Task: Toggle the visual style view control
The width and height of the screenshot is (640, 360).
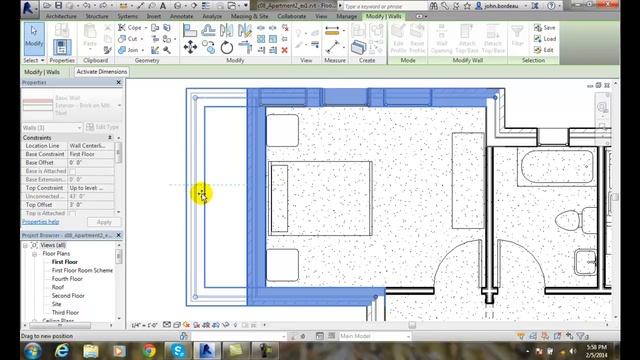Action: [x=177, y=325]
